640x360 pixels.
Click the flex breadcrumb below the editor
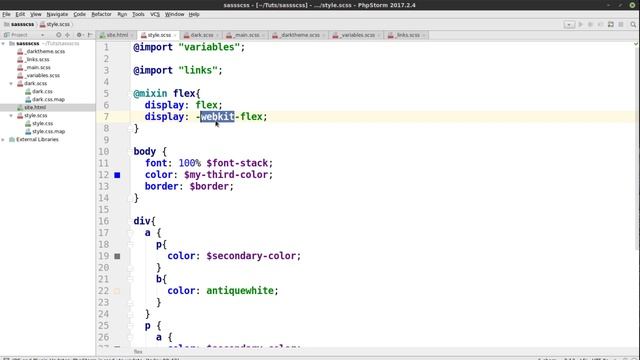coord(138,351)
